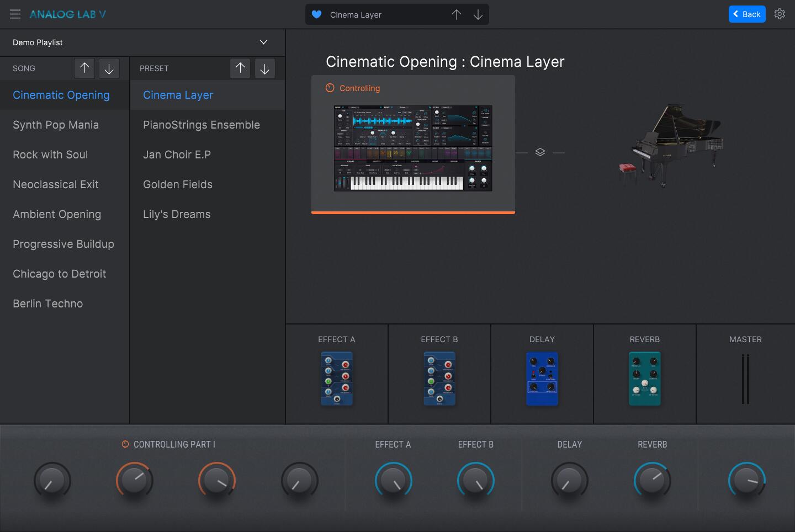Adjust the third orange Controlling Part knob
The width and height of the screenshot is (795, 532).
click(217, 481)
